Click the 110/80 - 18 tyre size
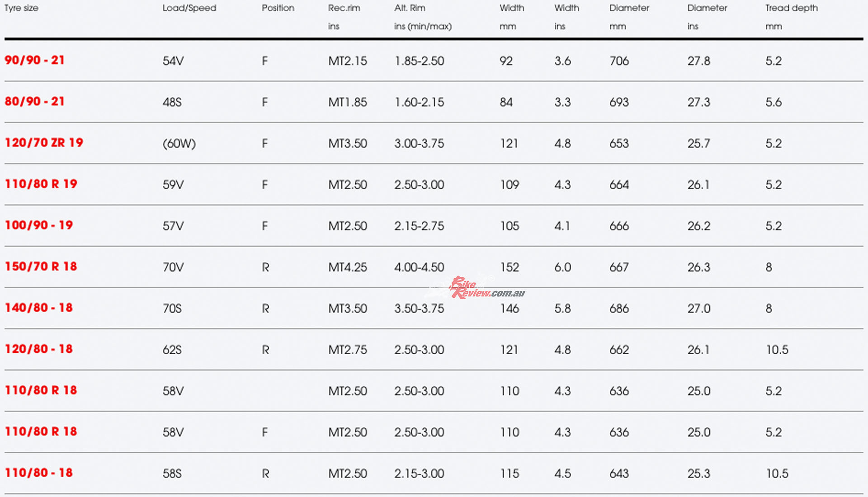This screenshot has width=868, height=497. (x=38, y=473)
